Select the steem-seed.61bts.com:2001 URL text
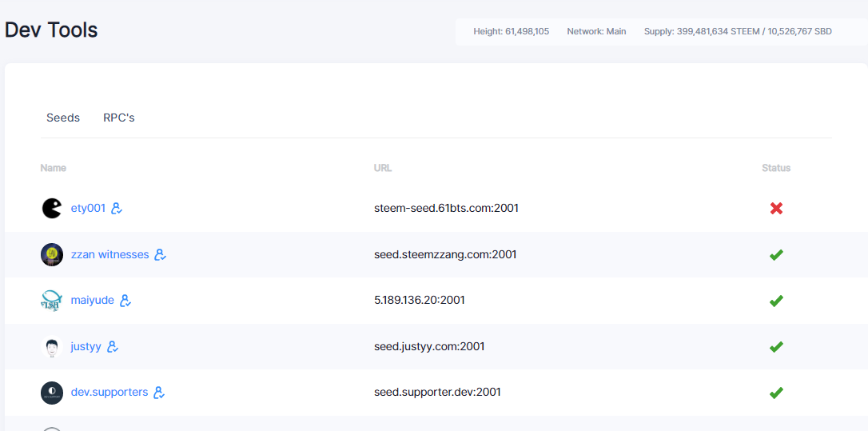Screen dimensions: 868x431 [x=446, y=208]
